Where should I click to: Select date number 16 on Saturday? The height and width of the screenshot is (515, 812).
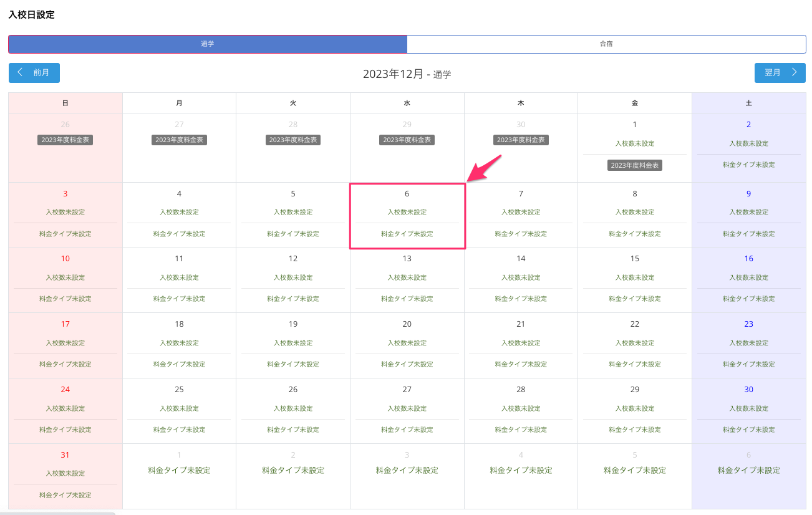point(748,259)
